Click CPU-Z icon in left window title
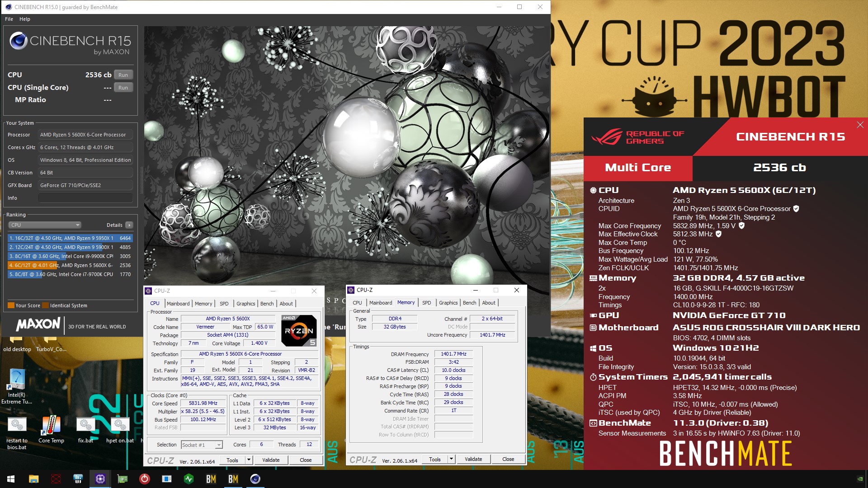 [149, 291]
